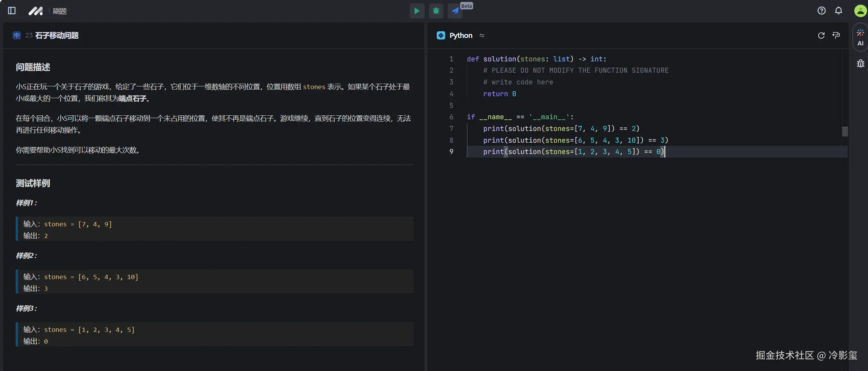Click the 样例2 label

26,256
